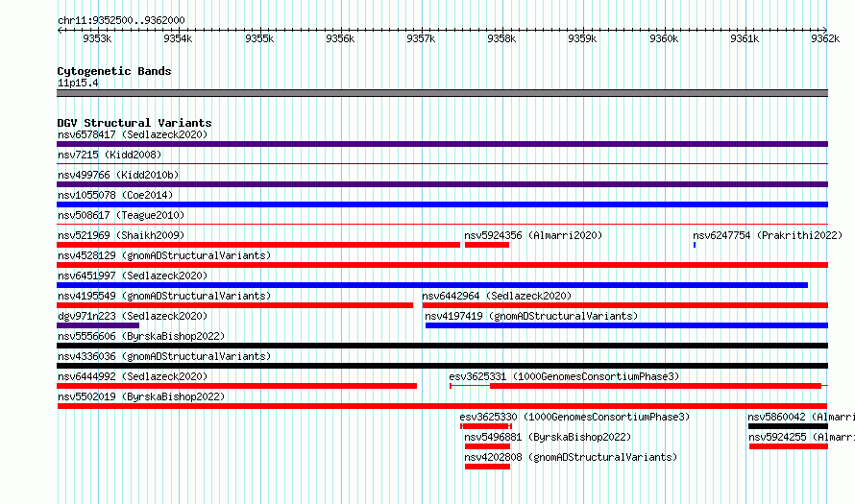
Task: Select the purple bar below nsv6578417
Action: (442, 144)
